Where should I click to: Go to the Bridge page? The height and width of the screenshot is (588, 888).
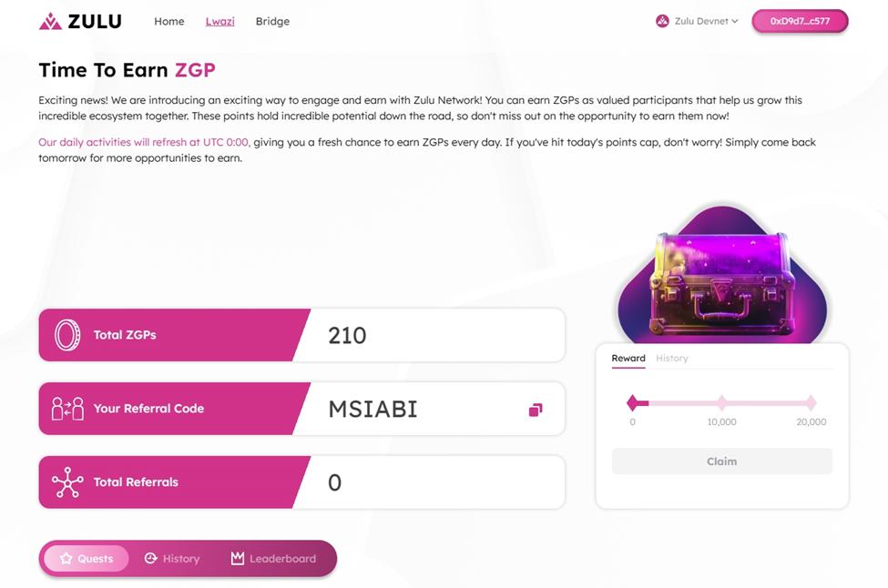[x=272, y=21]
